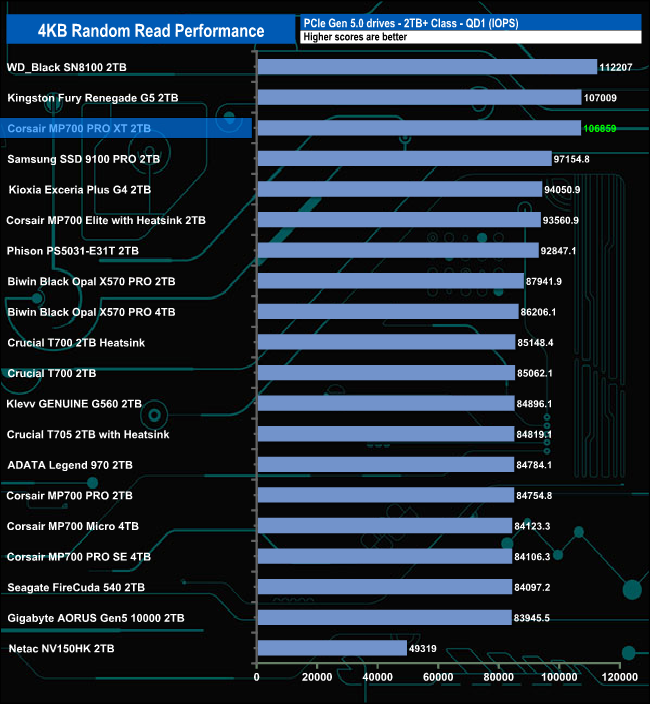
Task: Click the Corsair MP700 PRO 2TB label
Action: pos(70,495)
